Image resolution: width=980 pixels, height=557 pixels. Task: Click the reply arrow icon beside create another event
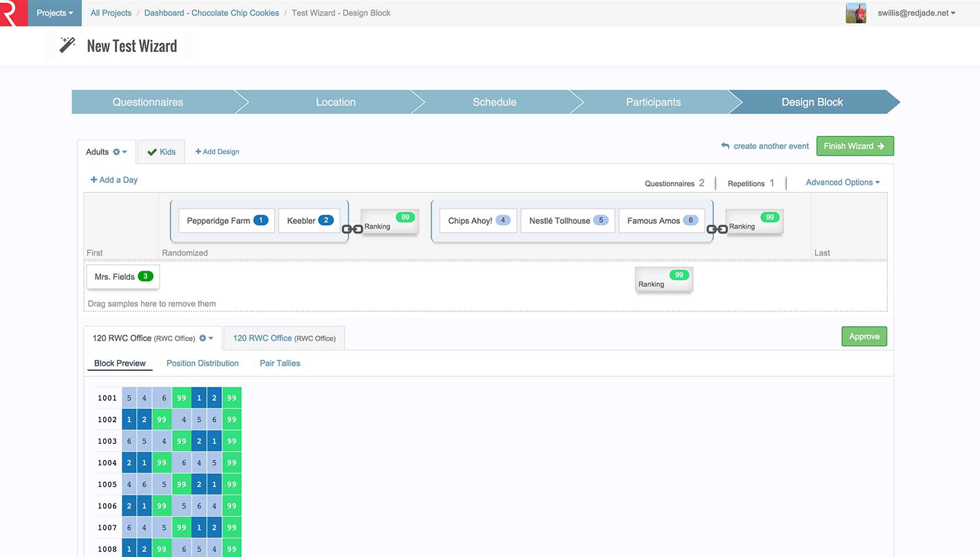click(x=725, y=146)
